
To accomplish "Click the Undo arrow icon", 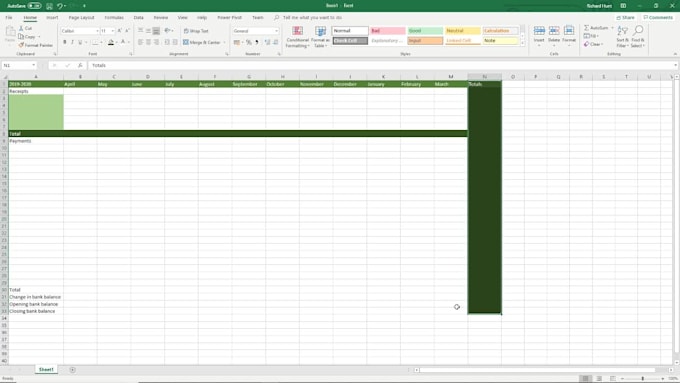I will point(60,6).
